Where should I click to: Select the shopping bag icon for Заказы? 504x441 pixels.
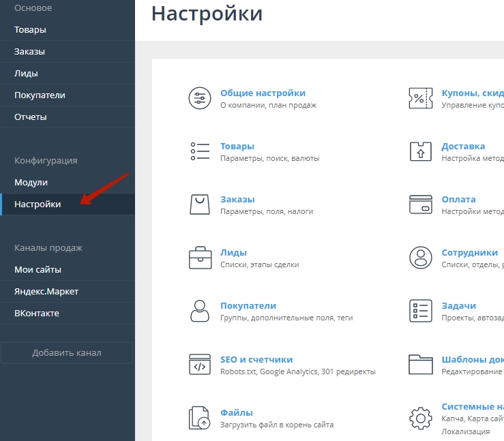200,204
